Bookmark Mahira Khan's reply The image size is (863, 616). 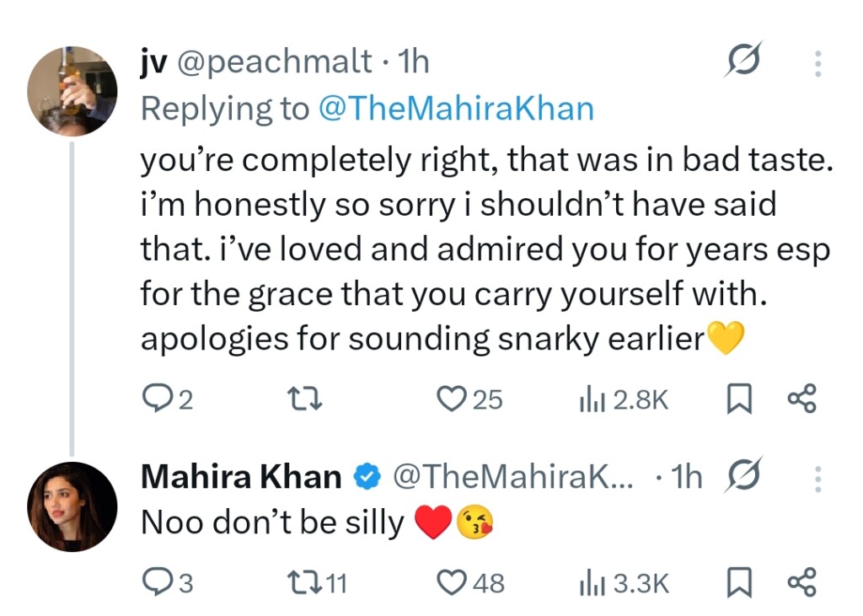pyautogui.click(x=738, y=581)
